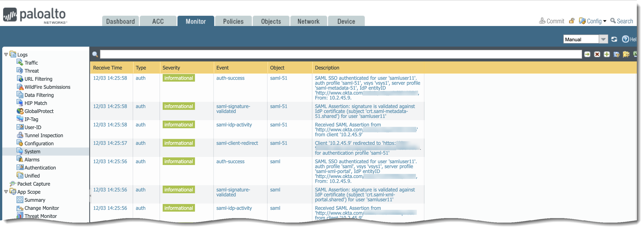
Task: Open User-ID logs
Action: pyautogui.click(x=33, y=127)
